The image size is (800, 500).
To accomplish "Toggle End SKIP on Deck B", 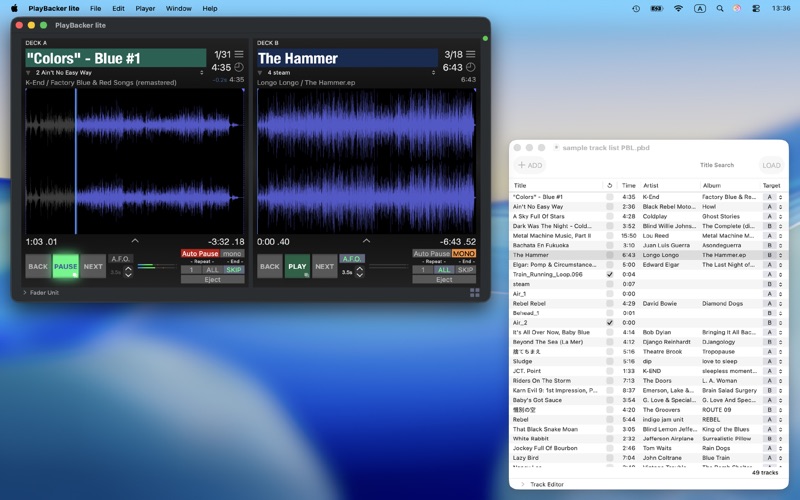I will (465, 270).
